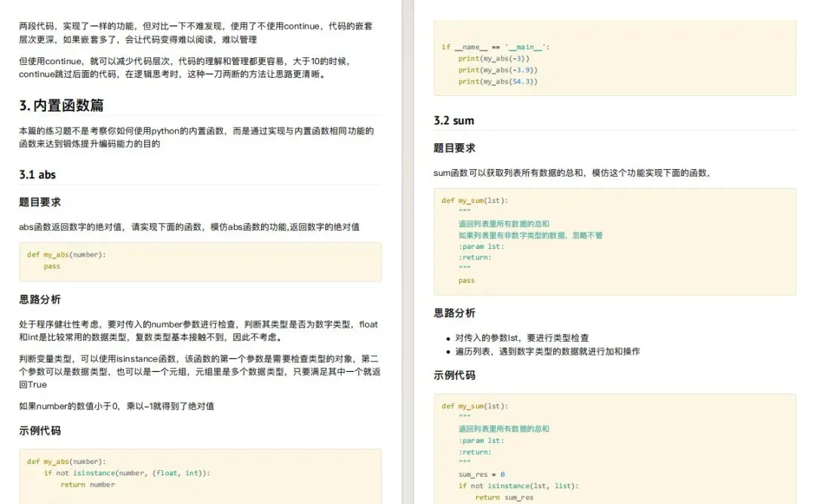
Task: Click ':param lst:' in the sum requirement code block
Action: (x=481, y=247)
